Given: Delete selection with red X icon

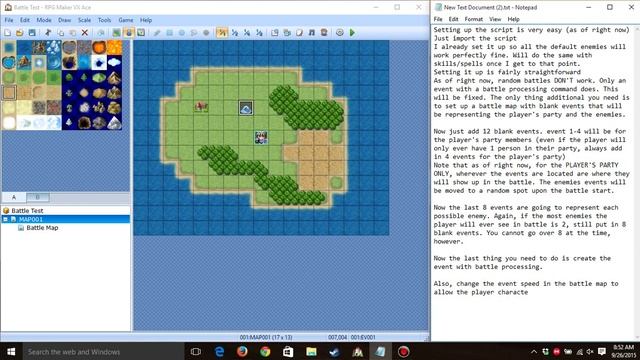Looking at the screenshot, I should coord(85,33).
